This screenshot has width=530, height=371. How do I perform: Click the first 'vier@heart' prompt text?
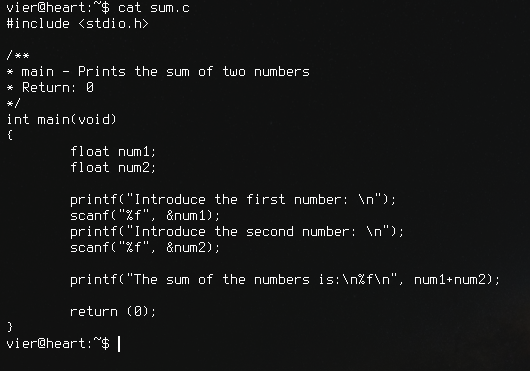click(46, 7)
